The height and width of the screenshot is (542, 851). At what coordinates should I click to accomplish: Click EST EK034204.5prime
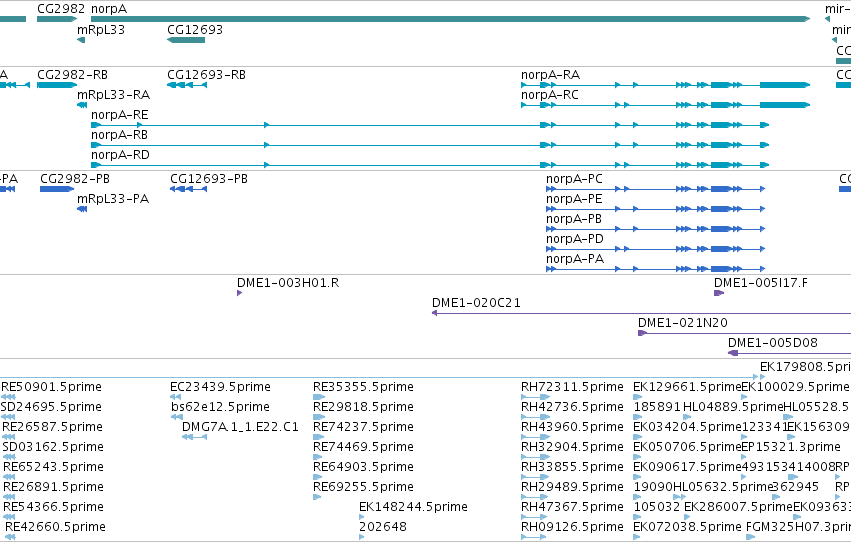(x=687, y=427)
